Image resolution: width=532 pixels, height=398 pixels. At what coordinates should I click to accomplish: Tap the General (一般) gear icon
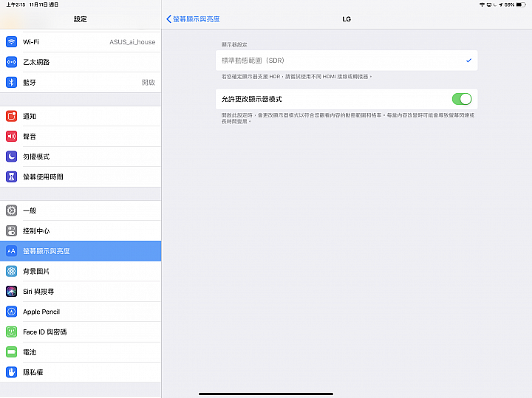click(x=12, y=210)
